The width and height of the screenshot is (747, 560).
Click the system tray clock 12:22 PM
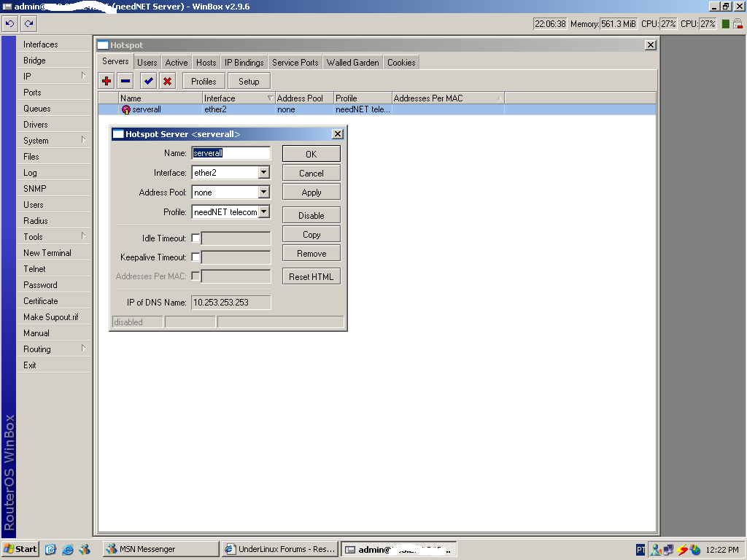[722, 550]
